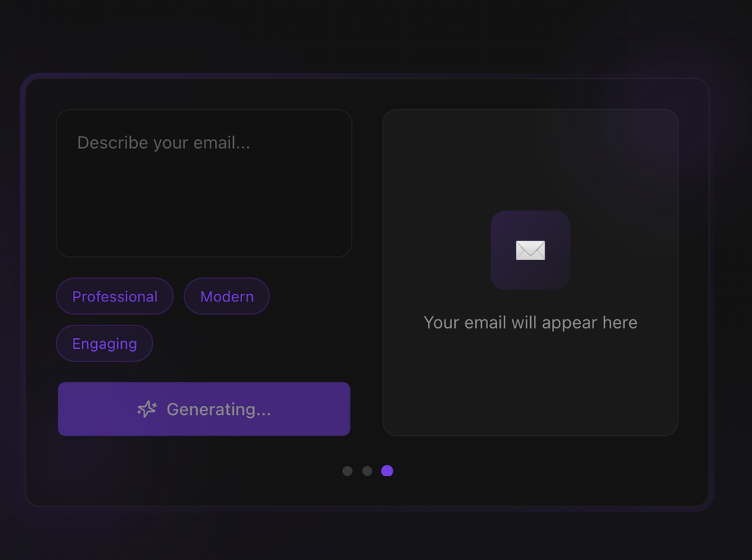The image size is (752, 560).
Task: Click the active purple carousel dot
Action: [387, 471]
